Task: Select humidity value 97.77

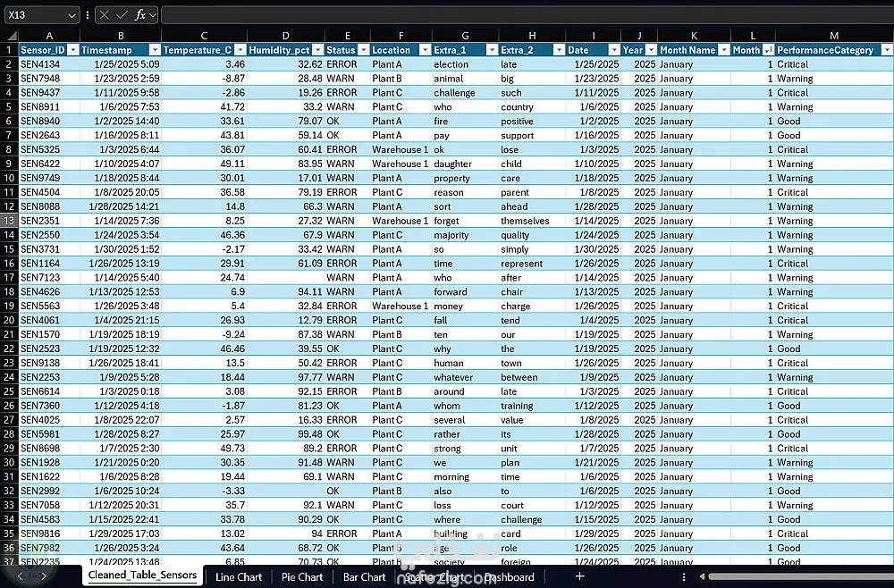Action: pyautogui.click(x=286, y=377)
